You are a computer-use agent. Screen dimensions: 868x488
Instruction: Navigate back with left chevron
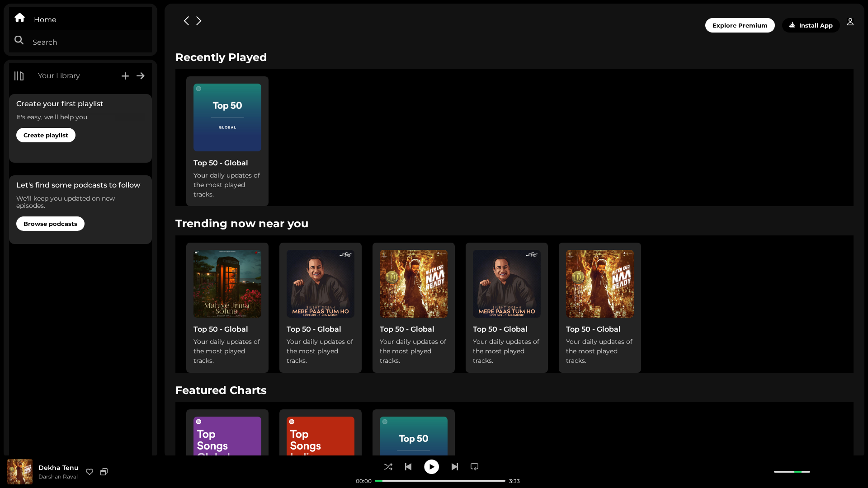pyautogui.click(x=186, y=21)
